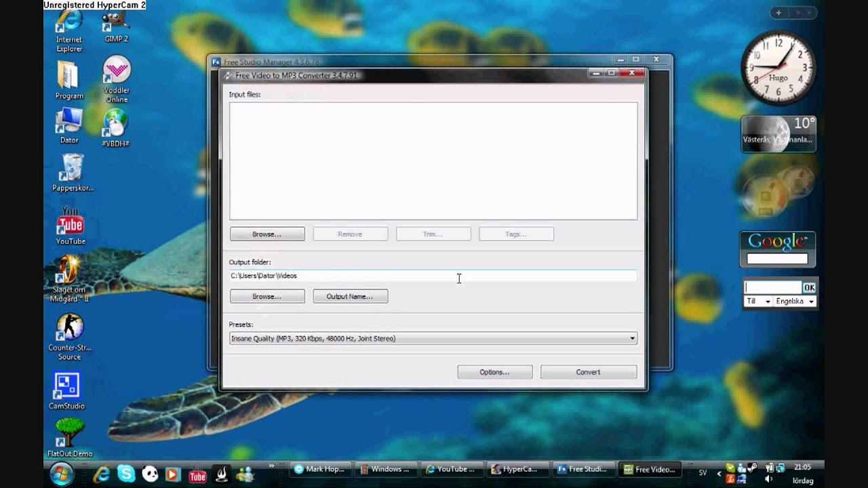Open CamStudio desktop shortcut

coord(66,391)
